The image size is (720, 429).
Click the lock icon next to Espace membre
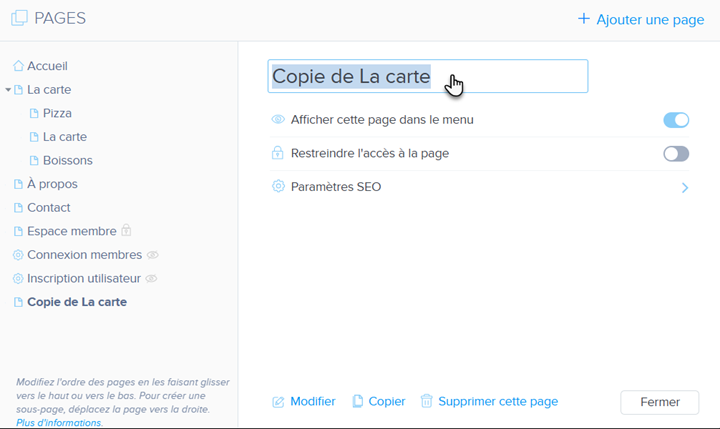126,231
